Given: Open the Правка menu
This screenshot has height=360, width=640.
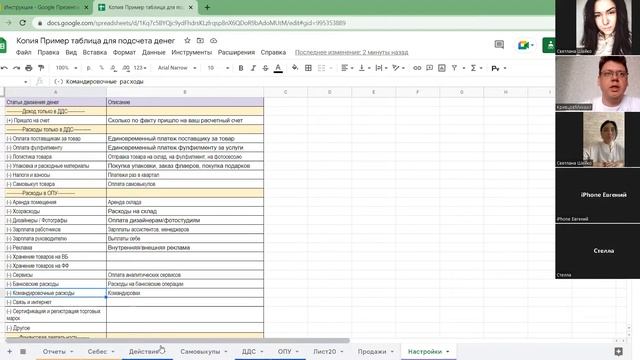Looking at the screenshot, I should (48, 53).
